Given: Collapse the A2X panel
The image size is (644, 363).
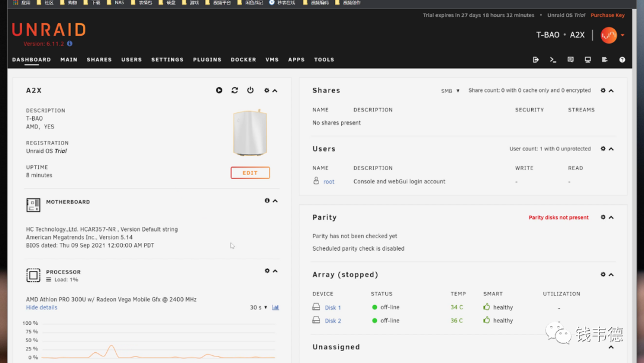Looking at the screenshot, I should (275, 91).
